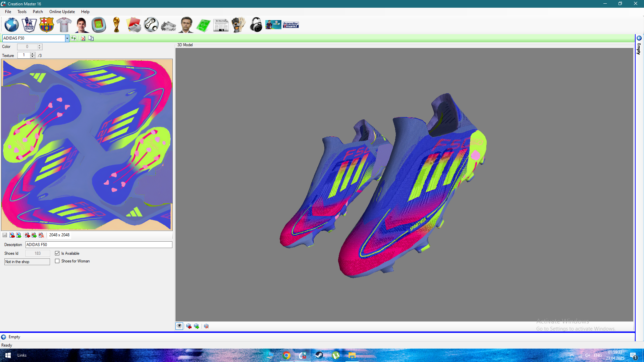Image resolution: width=644 pixels, height=362 pixels.
Task: Click the clone shoe pages icon
Action: pos(91,38)
